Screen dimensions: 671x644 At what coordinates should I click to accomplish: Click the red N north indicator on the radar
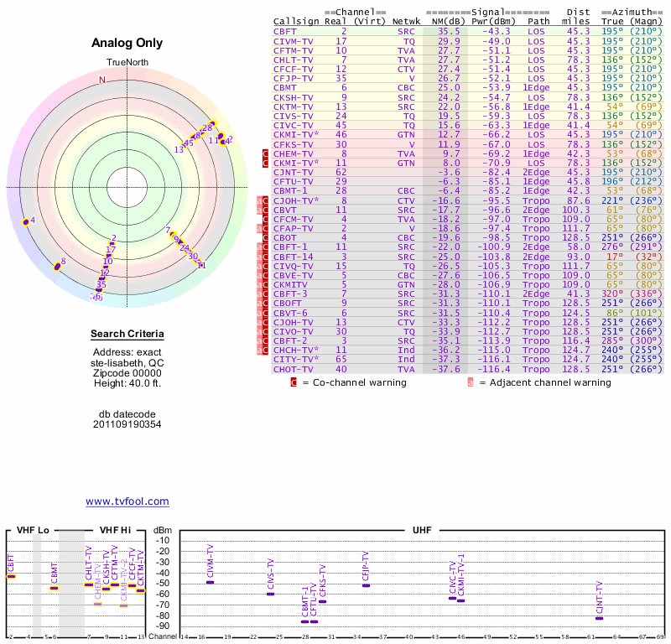(102, 80)
